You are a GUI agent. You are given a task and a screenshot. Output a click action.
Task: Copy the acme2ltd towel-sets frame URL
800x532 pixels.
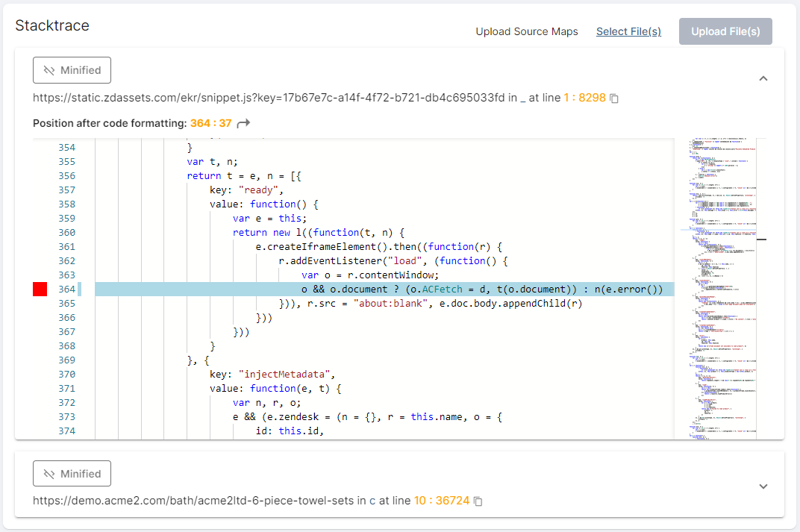point(478,501)
